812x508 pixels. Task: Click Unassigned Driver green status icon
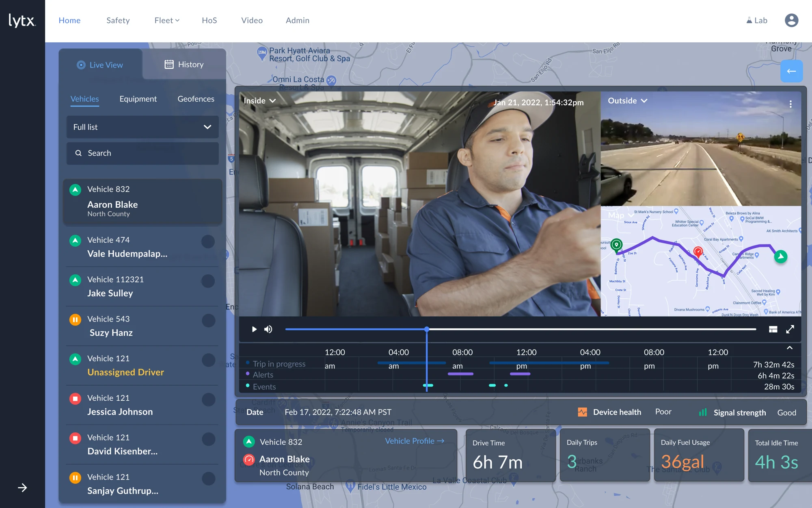click(75, 359)
